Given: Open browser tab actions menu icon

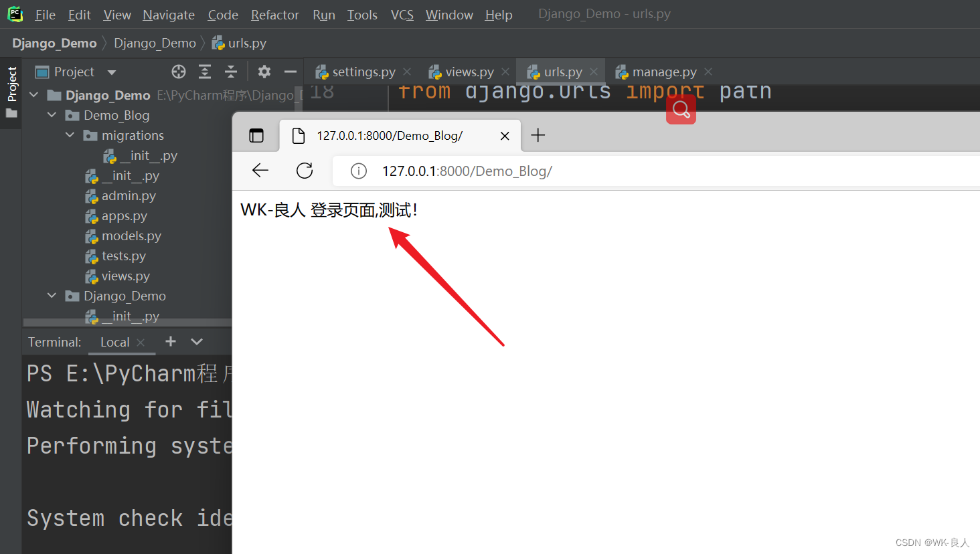Looking at the screenshot, I should (x=256, y=136).
